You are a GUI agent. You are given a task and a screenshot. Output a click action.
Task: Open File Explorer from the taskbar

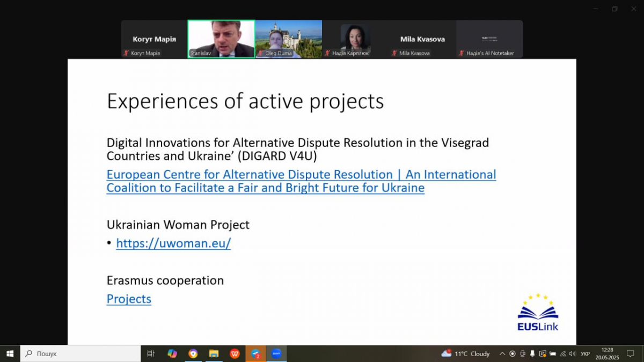click(x=214, y=354)
